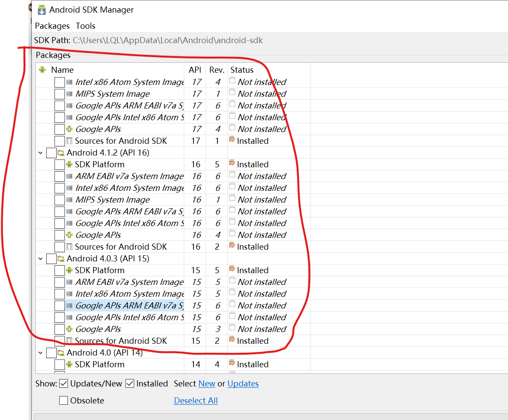Open the Tools menu

point(85,26)
